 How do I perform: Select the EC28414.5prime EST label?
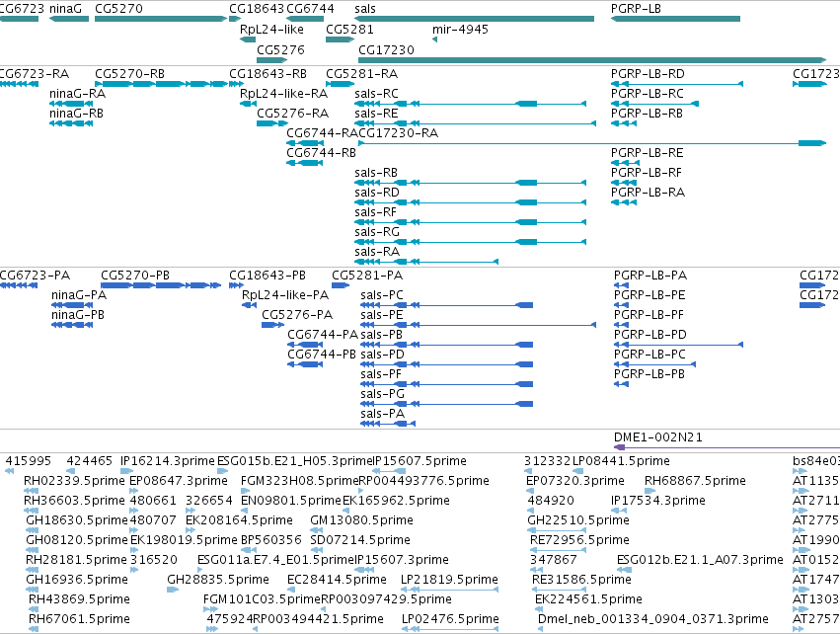pyautogui.click(x=337, y=580)
